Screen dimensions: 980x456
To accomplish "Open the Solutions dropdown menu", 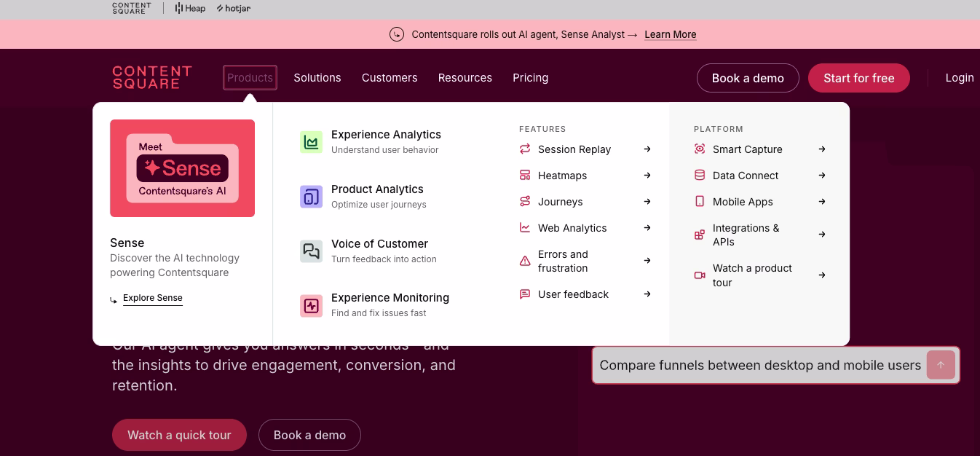I will pos(317,78).
